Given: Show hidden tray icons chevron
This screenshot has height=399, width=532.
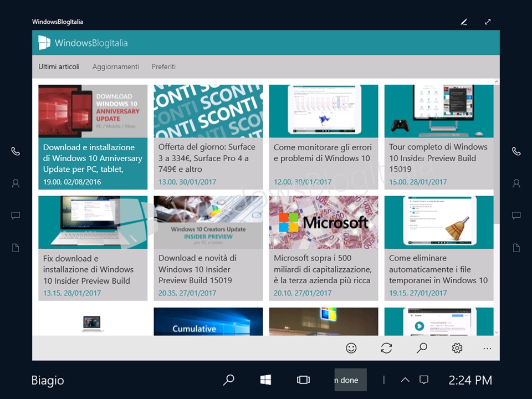Looking at the screenshot, I should (x=405, y=380).
